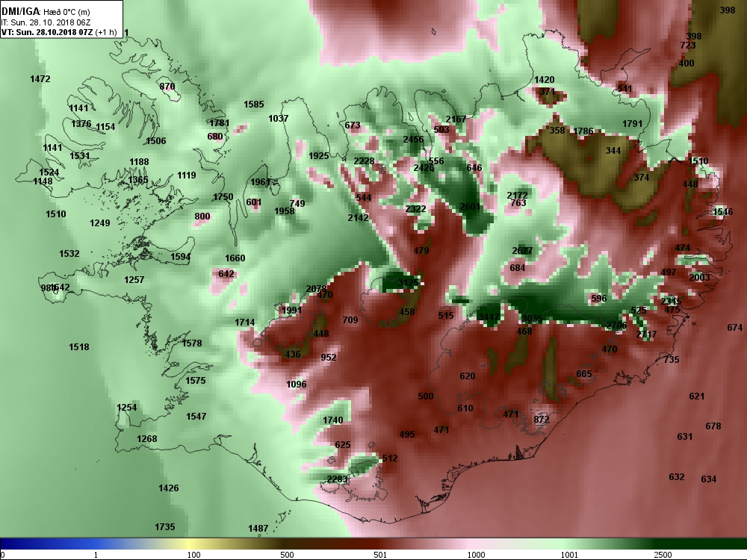Click the value 2601 on the map
The height and width of the screenshot is (560, 747).
tap(470, 207)
